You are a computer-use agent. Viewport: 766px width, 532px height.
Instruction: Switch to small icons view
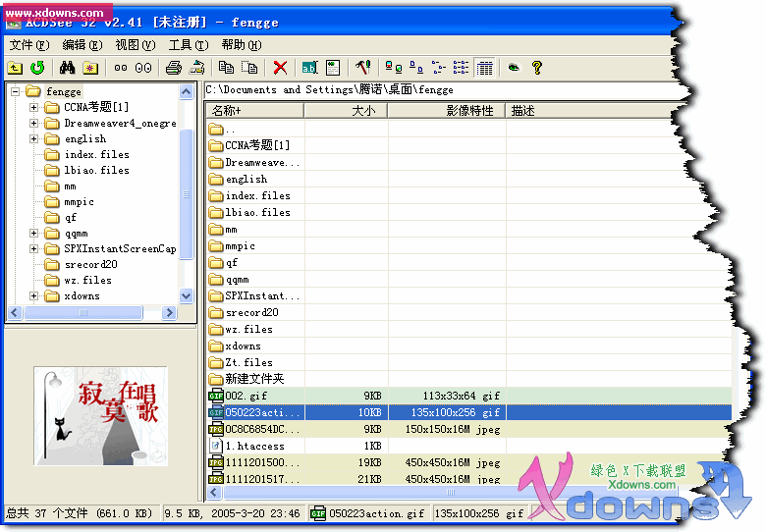(415, 68)
